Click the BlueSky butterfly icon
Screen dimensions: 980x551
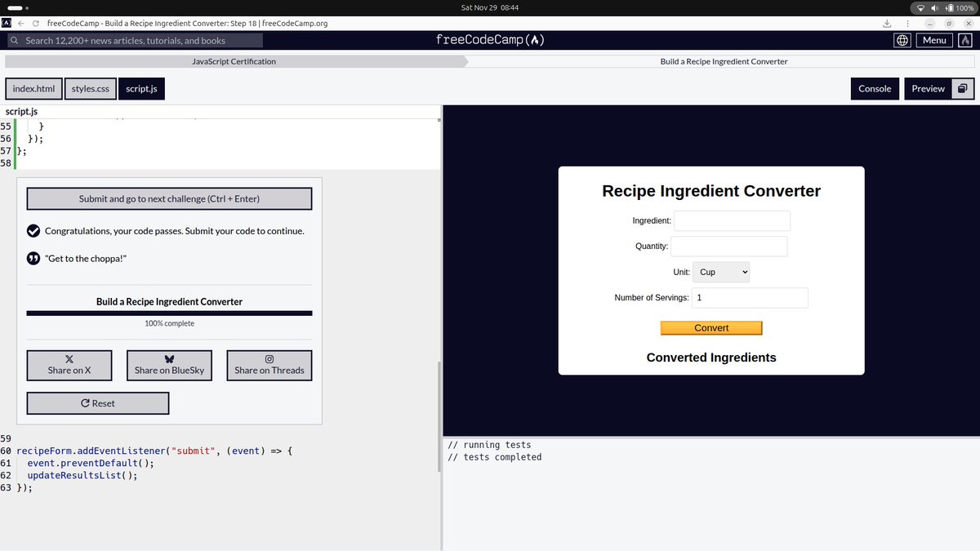pyautogui.click(x=169, y=359)
